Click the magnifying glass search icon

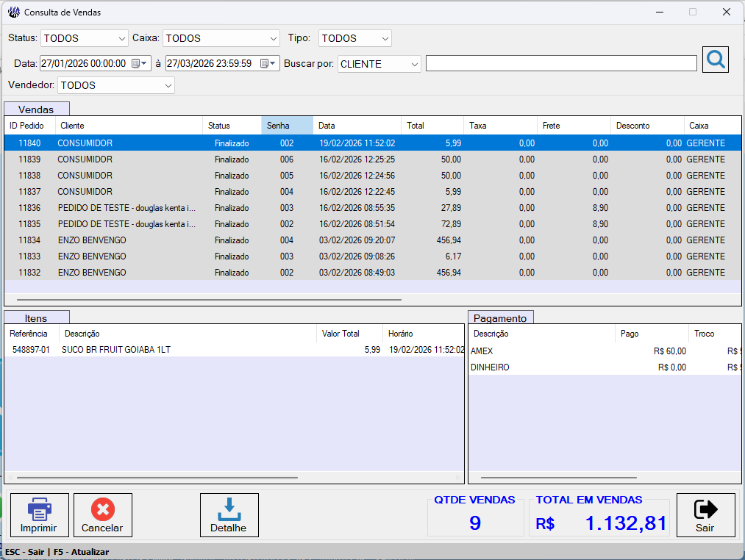pyautogui.click(x=715, y=60)
